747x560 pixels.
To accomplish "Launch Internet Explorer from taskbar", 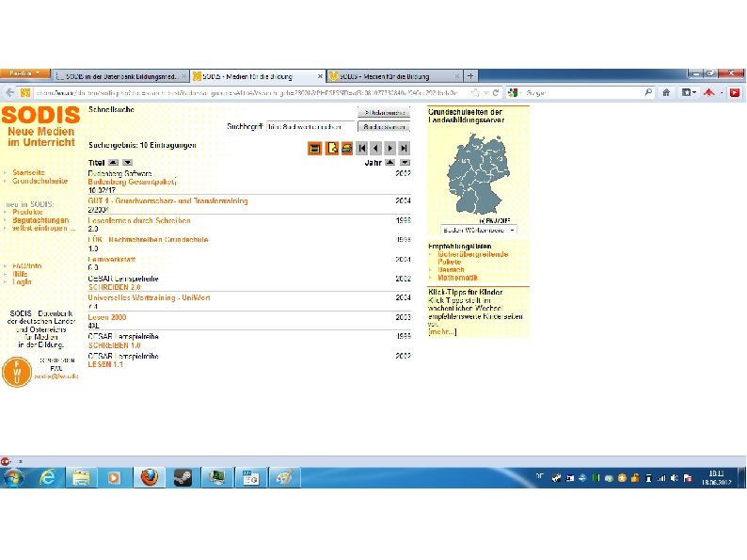I will click(x=47, y=477).
